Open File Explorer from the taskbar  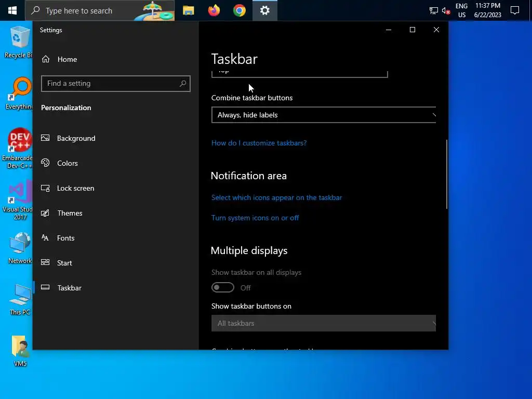tap(188, 10)
